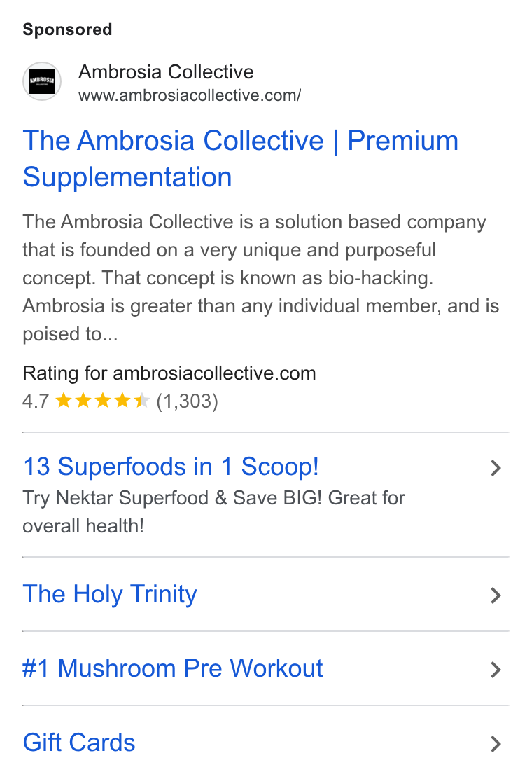Open #1 Mushroom Pre Workout link
532x779 pixels.
point(173,668)
